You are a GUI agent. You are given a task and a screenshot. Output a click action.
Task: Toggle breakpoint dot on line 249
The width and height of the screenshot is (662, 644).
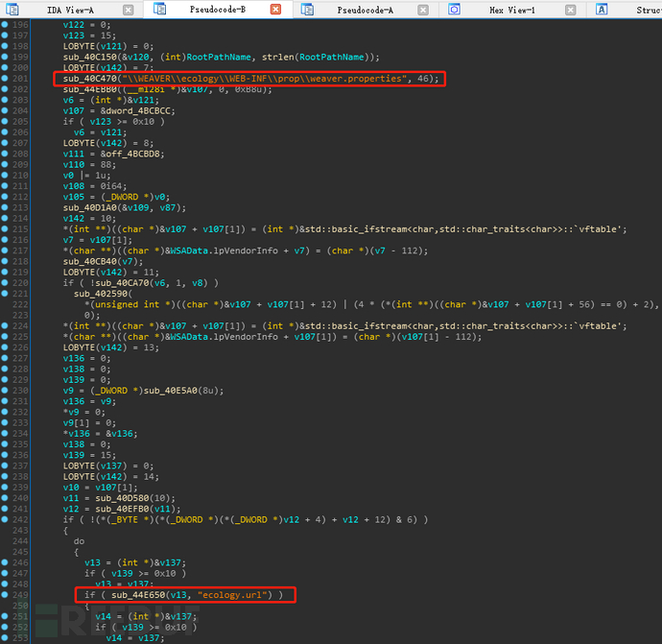pyautogui.click(x=5, y=595)
